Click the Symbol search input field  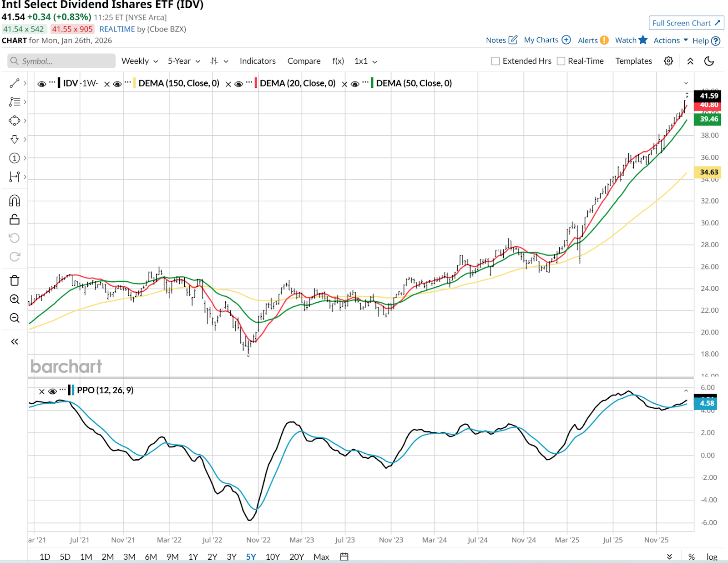[61, 61]
